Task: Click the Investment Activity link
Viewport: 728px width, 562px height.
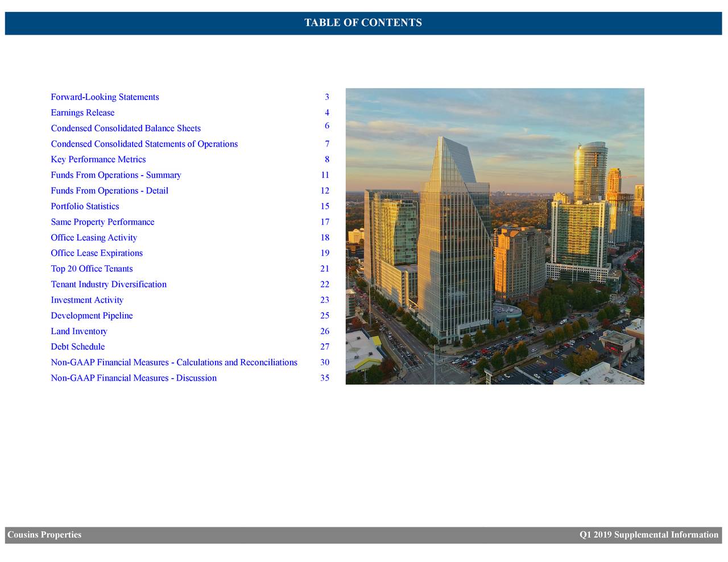Action: click(x=86, y=299)
